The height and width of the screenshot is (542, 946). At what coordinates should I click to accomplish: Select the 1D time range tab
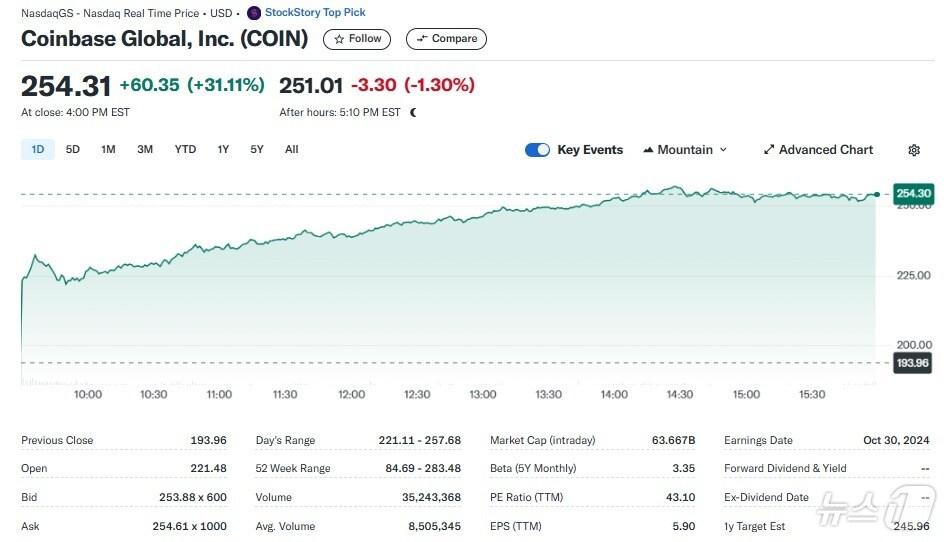tap(38, 150)
